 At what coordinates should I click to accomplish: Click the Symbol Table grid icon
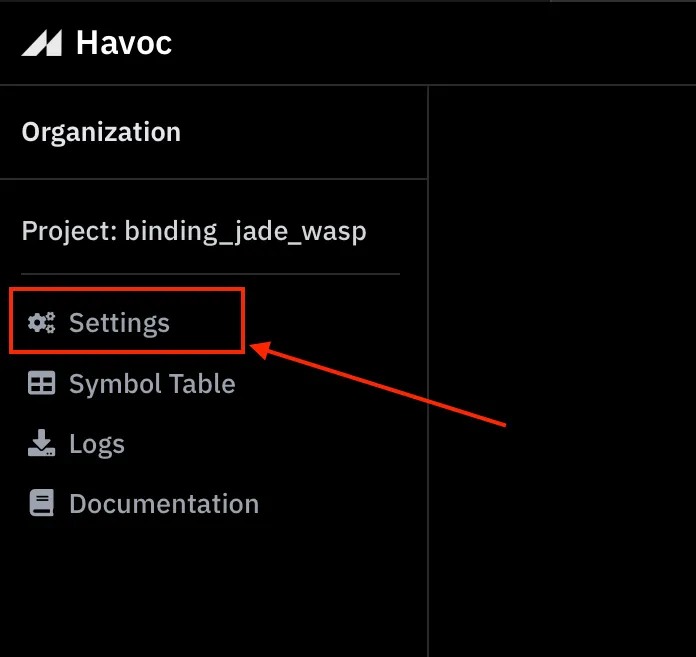click(x=41, y=383)
